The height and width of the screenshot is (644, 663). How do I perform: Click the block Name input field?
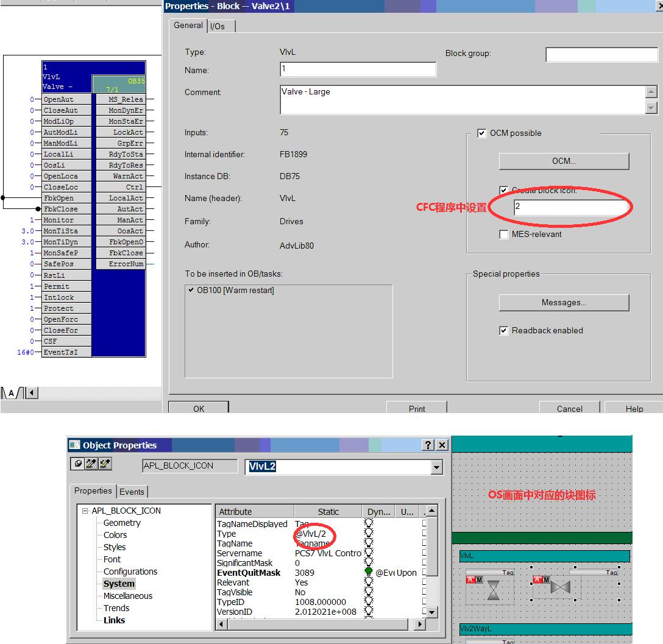point(358,69)
